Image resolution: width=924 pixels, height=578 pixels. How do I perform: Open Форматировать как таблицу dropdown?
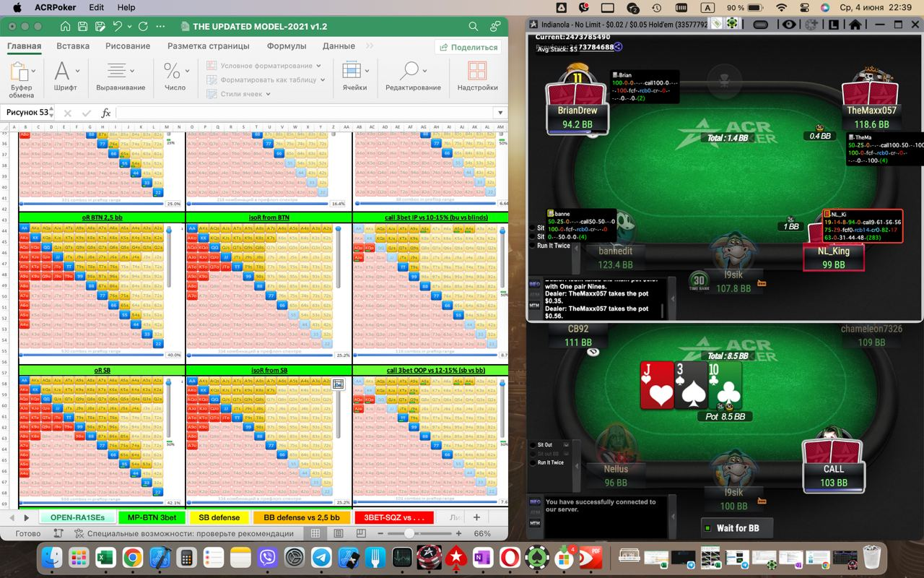[266, 80]
